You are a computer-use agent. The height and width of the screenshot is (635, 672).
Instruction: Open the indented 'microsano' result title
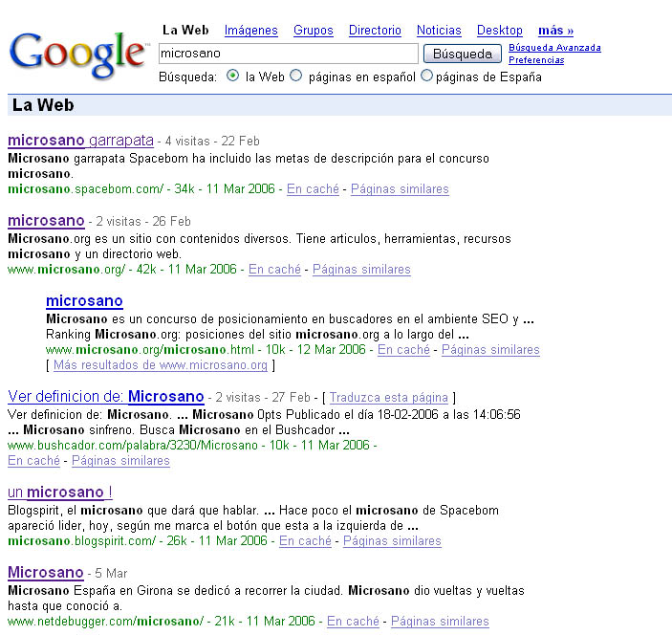(84, 301)
